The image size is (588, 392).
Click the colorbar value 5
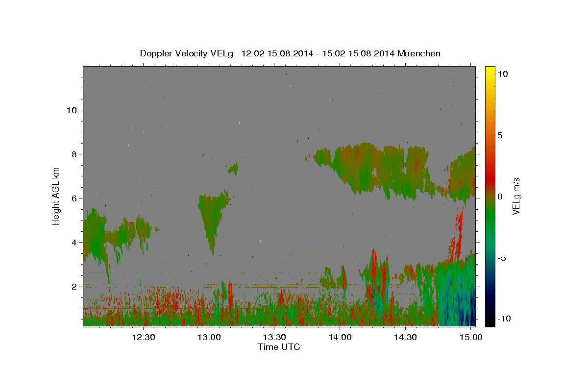pyautogui.click(x=500, y=135)
